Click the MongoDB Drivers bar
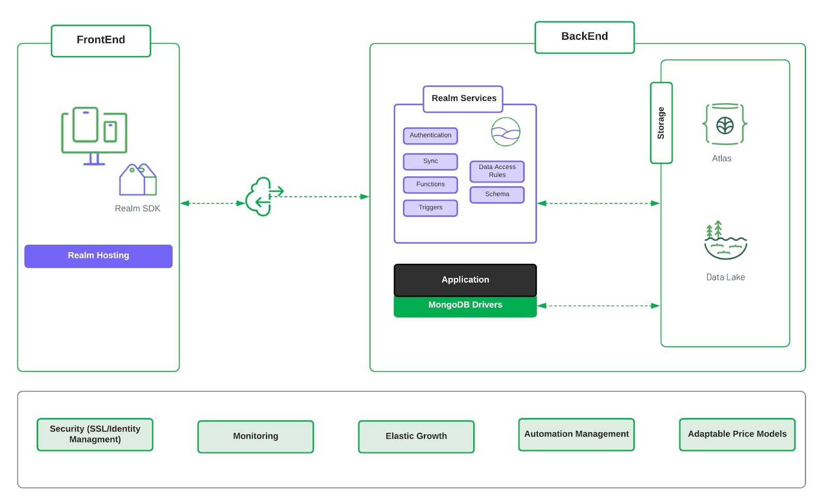The height and width of the screenshot is (504, 825). tap(465, 305)
